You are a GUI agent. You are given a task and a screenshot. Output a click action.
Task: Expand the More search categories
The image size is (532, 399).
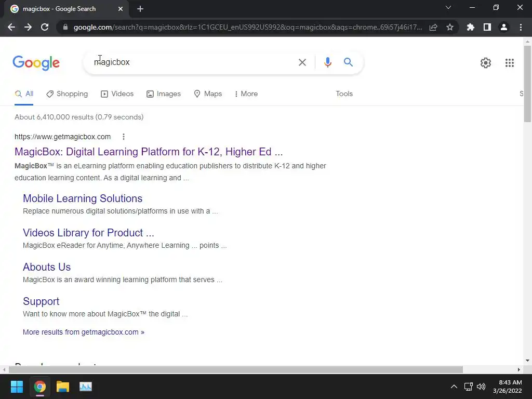point(246,94)
